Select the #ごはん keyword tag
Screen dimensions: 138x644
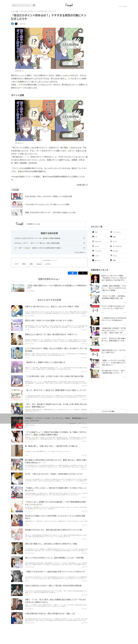pos(48,264)
